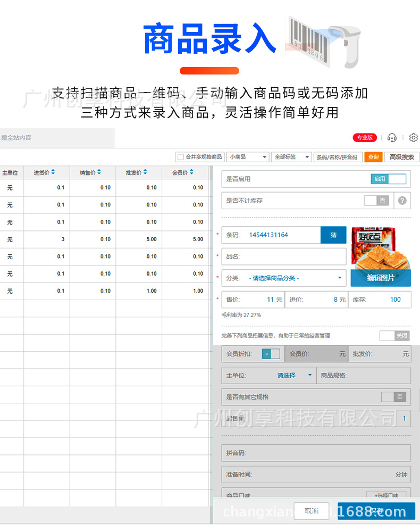Click the 条码 barcode input field
The width and height of the screenshot is (420, 530).
click(271, 235)
